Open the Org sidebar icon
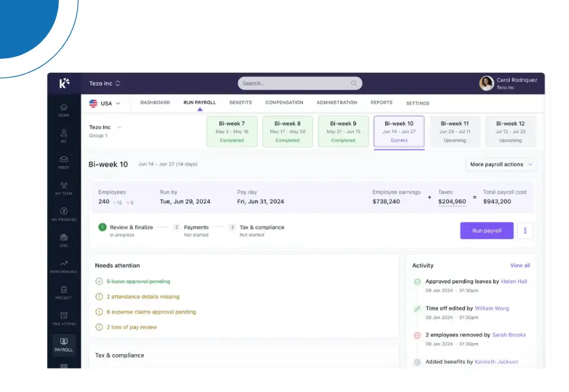Viewport: 569px width, 392px height. point(64,240)
